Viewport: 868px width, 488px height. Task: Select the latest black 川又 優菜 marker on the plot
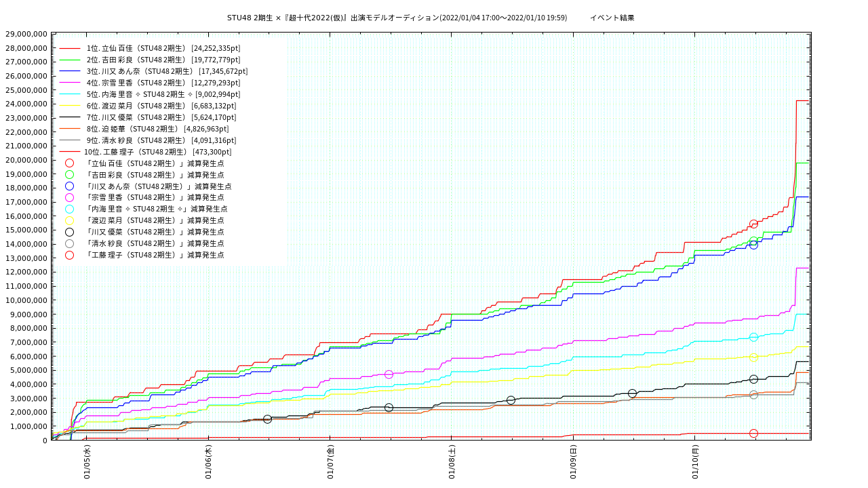pos(753,379)
